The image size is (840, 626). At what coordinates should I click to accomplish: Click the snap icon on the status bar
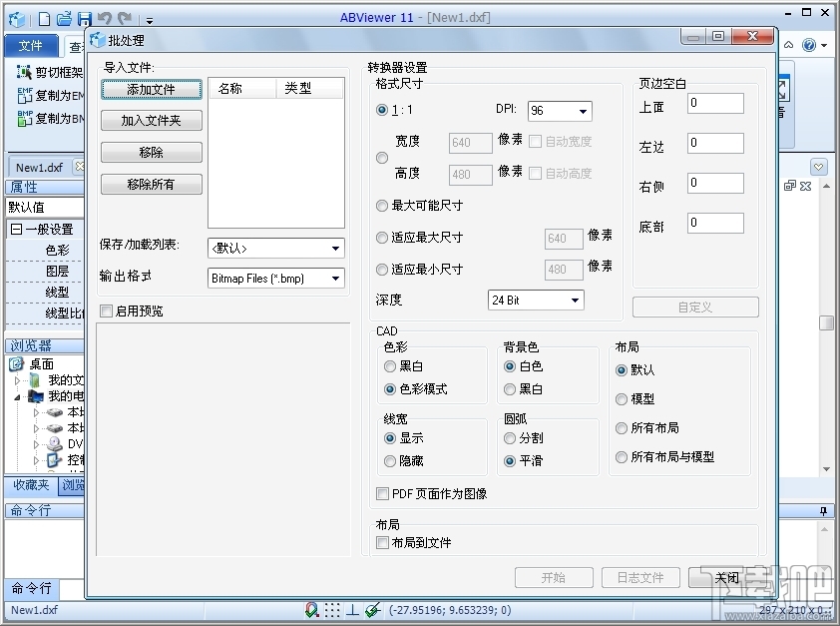click(310, 610)
